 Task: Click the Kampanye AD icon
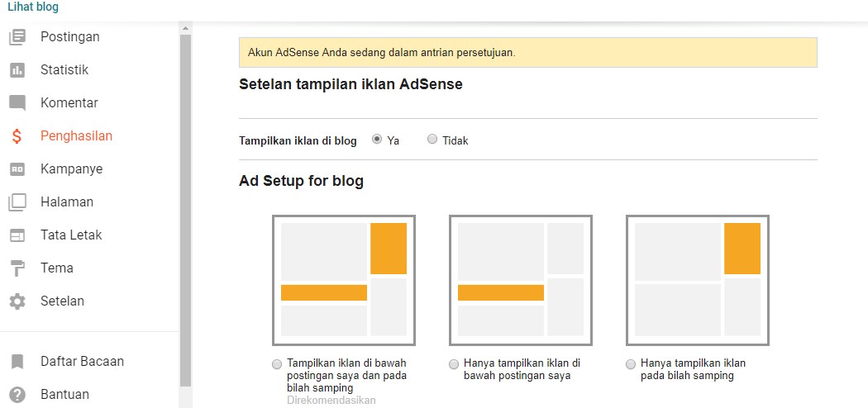[17, 169]
